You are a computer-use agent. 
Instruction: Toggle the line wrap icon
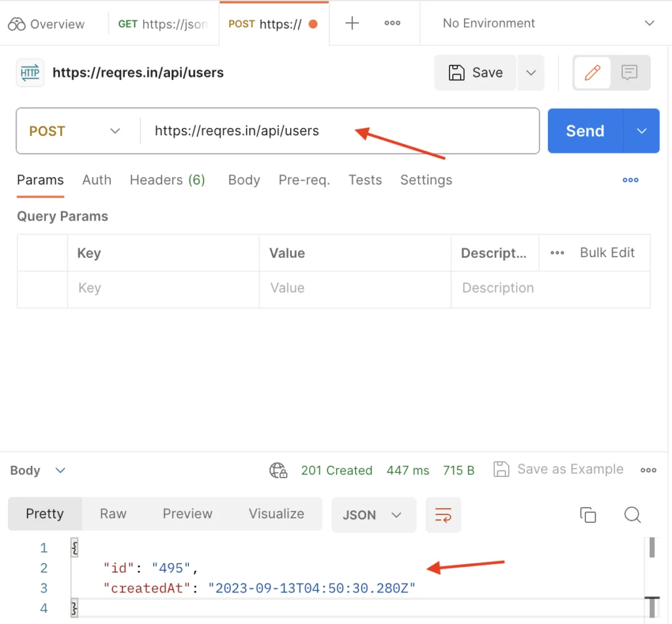[x=443, y=514]
